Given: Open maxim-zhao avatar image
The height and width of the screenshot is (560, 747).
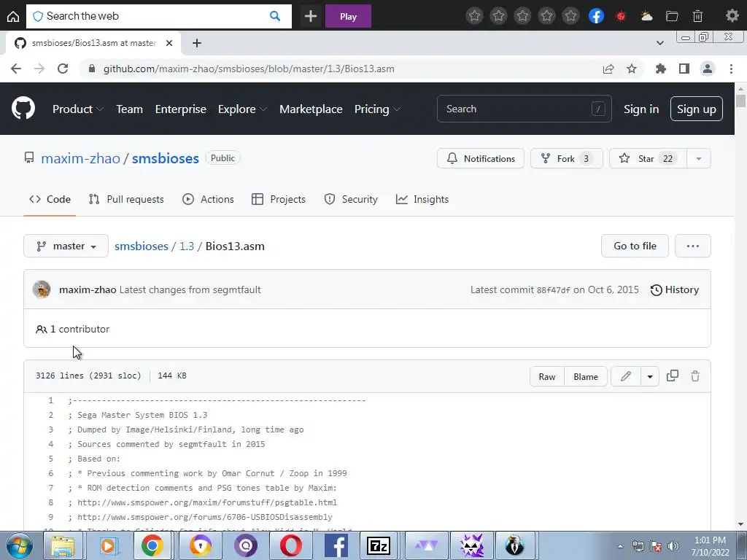Looking at the screenshot, I should pyautogui.click(x=42, y=289).
